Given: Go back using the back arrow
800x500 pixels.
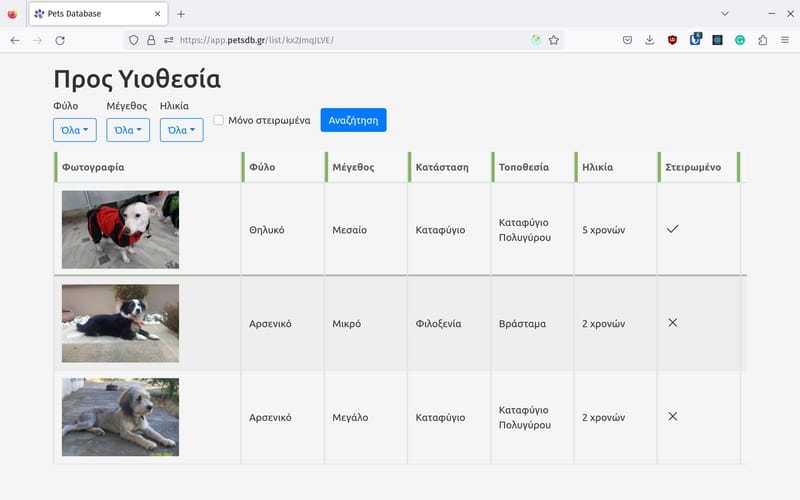Looking at the screenshot, I should [x=15, y=40].
